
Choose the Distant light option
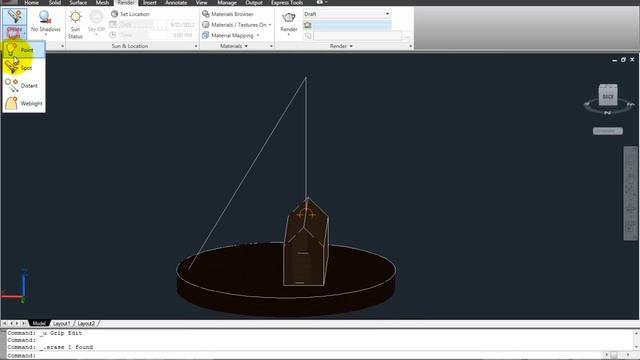(24, 85)
